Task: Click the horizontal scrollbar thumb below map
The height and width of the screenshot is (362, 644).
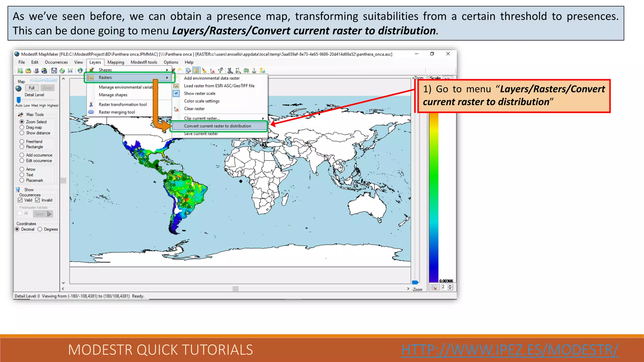Action: [x=236, y=289]
